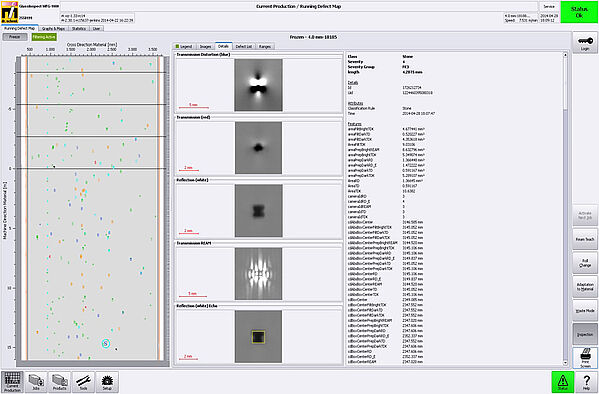Click the 'Current Production / Running Defect Map' title
The height and width of the screenshot is (394, 599).
pyautogui.click(x=299, y=6)
